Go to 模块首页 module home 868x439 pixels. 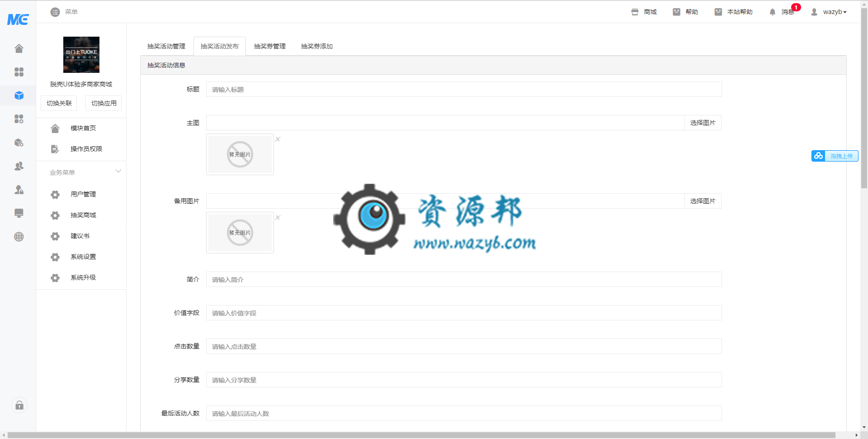tap(81, 128)
